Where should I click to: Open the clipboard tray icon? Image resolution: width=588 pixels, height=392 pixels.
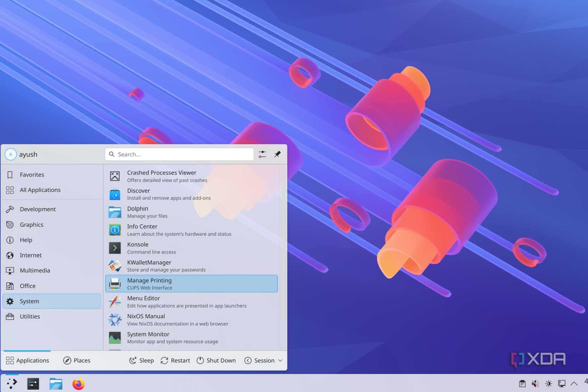point(522,383)
